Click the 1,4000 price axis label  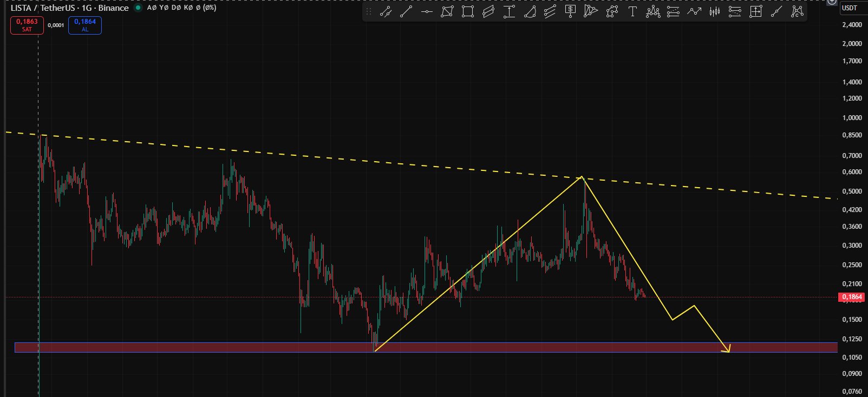(852, 82)
